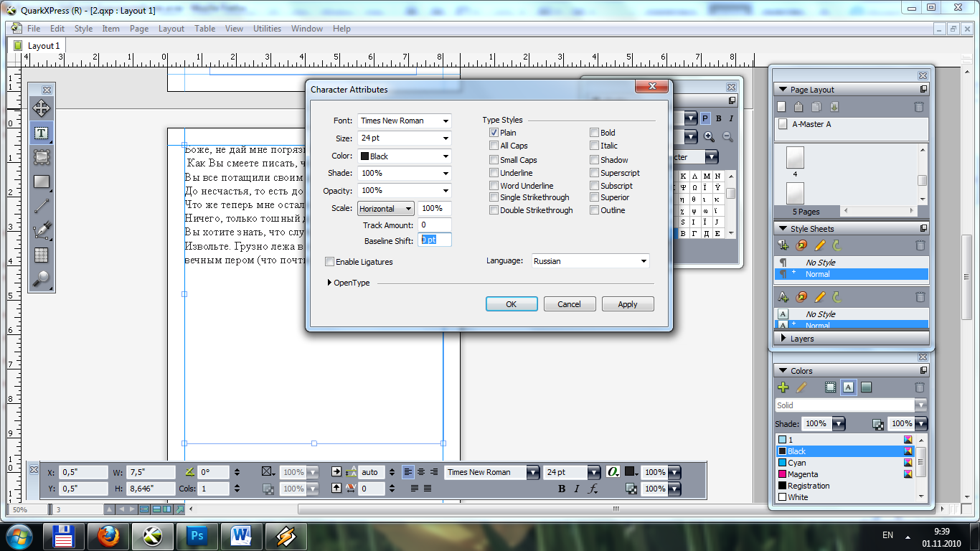
Task: Click the Track Amount field
Action: click(x=435, y=225)
